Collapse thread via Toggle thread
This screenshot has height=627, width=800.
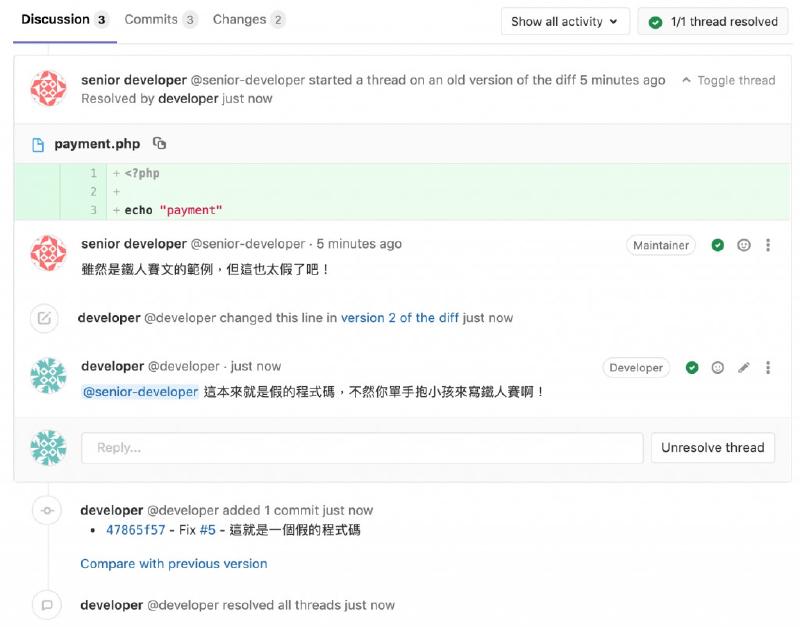tap(729, 80)
